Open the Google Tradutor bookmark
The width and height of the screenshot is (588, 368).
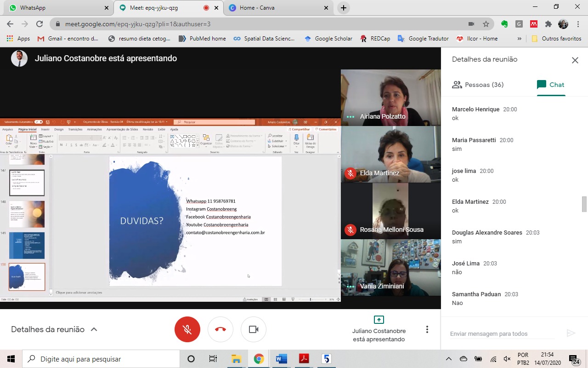point(423,39)
